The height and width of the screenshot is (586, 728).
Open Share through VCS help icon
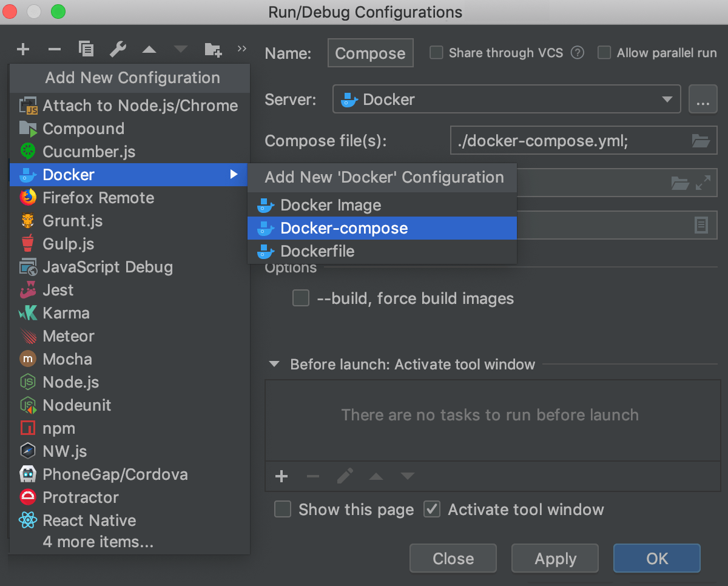[x=578, y=53]
